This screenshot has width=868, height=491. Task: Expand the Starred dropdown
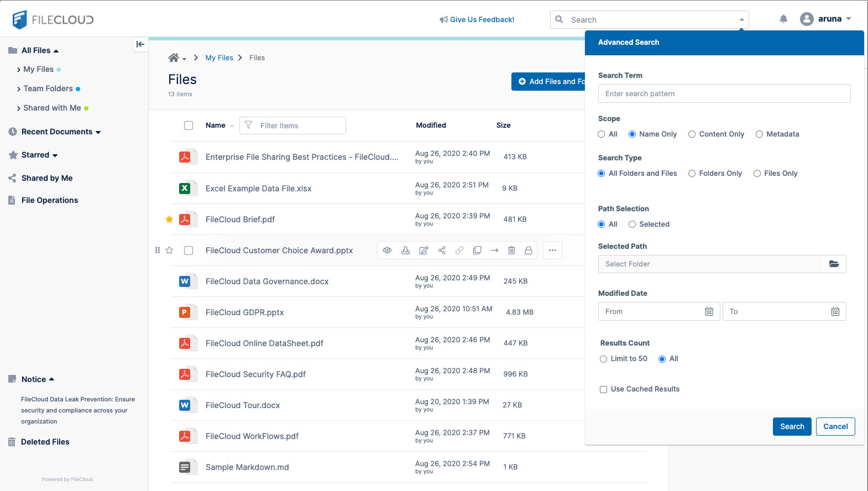[x=55, y=155]
